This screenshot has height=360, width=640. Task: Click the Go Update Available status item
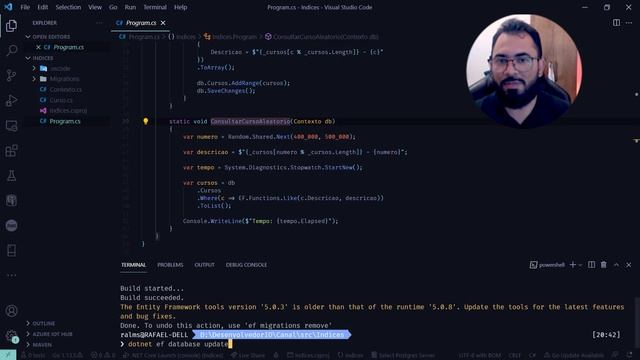pos(573,356)
